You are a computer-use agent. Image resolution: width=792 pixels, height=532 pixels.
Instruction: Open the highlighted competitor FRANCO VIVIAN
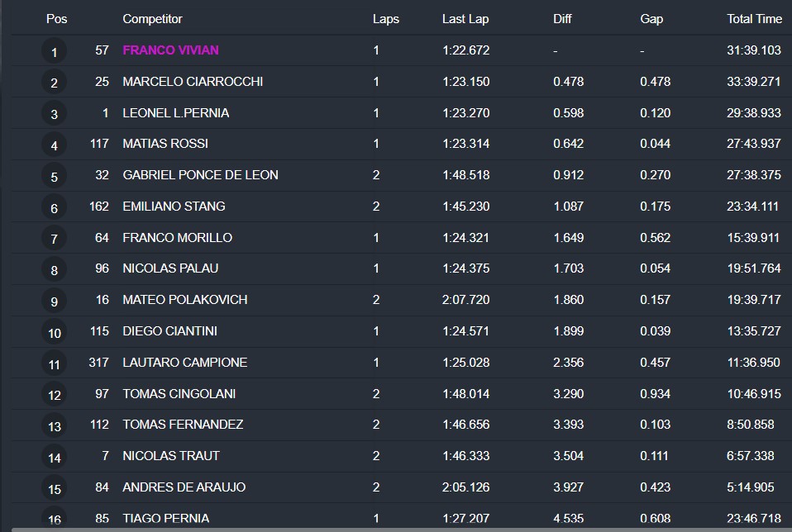[x=170, y=50]
